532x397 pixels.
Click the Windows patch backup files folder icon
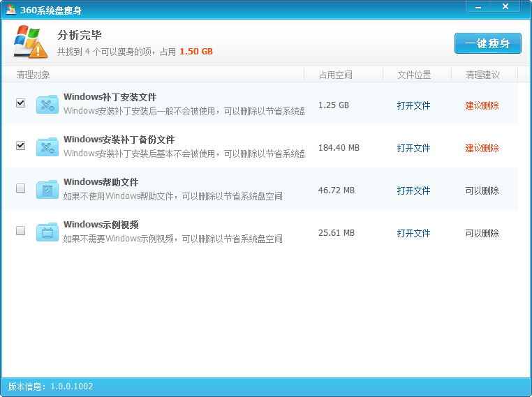[x=47, y=147]
